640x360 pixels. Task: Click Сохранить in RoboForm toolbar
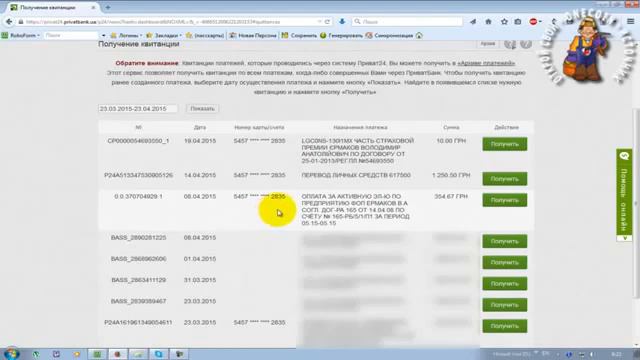pos(299,36)
